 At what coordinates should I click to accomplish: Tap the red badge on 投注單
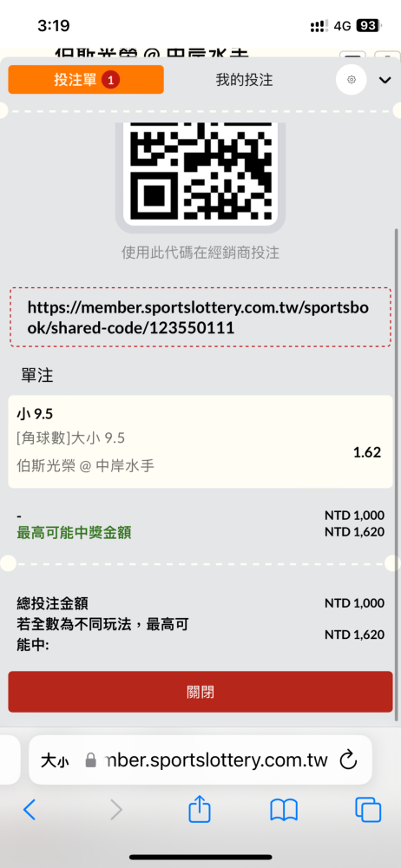coord(111,80)
